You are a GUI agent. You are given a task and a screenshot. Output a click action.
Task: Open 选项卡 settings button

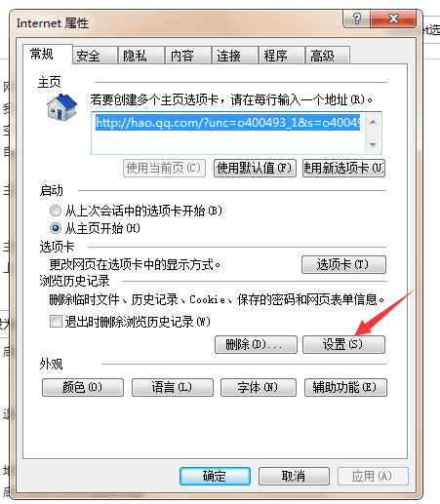click(x=343, y=264)
